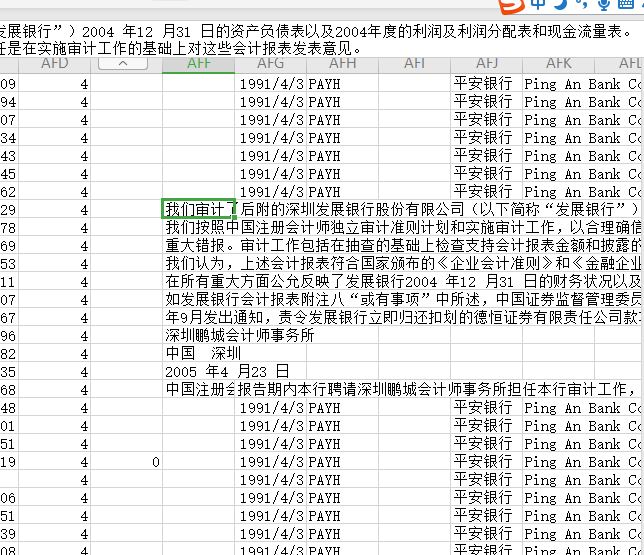Select cell ending '35' in leftmost column

(9, 371)
